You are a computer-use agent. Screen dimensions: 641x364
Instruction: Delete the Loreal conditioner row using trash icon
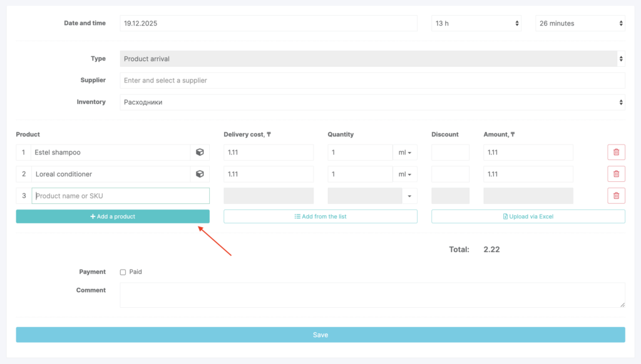point(616,174)
